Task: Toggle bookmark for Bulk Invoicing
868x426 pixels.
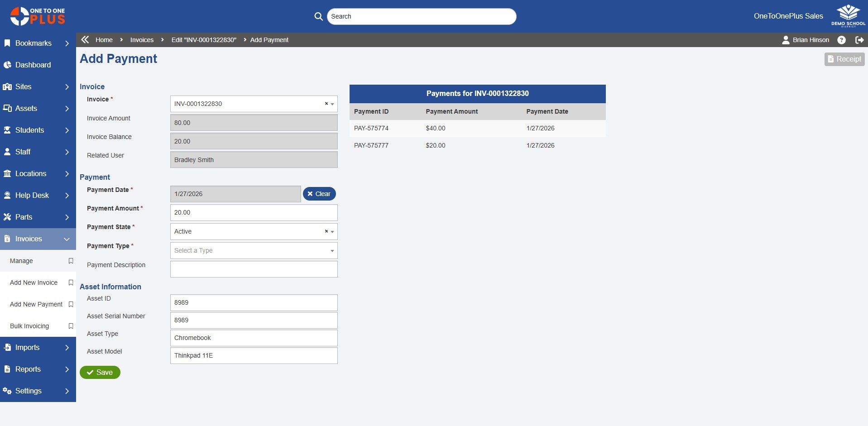Action: [x=71, y=326]
